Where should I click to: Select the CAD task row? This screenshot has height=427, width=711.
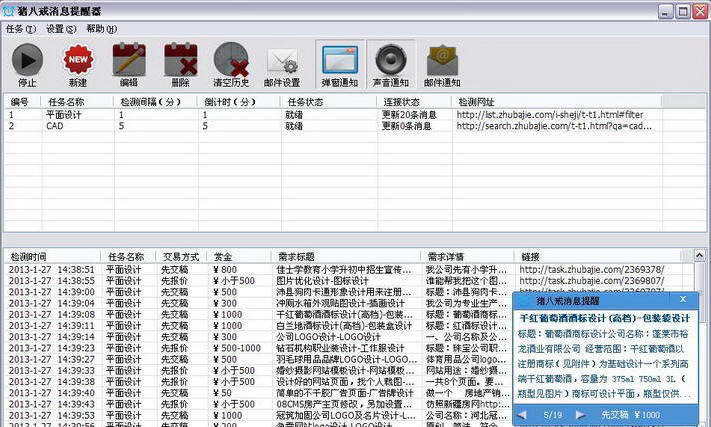coord(333,126)
